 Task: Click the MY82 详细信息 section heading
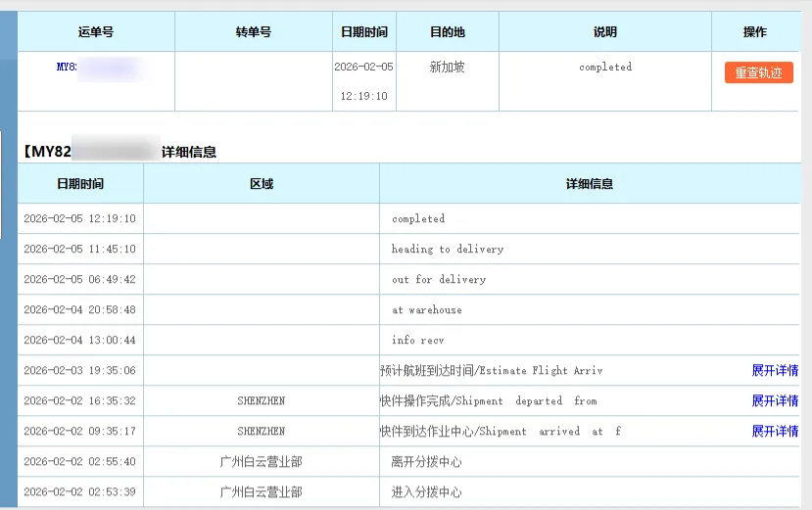[119, 151]
